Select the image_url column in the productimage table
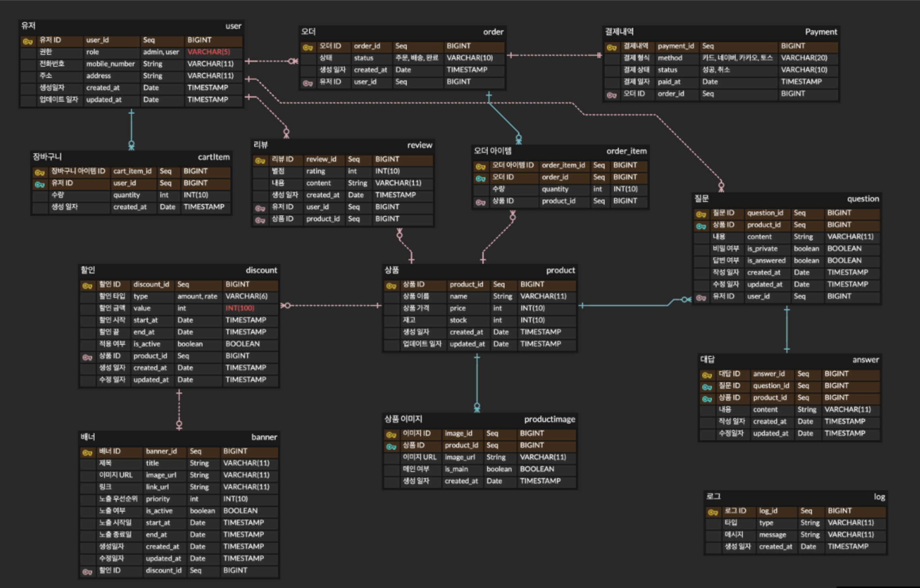Screen dimensions: 920x588 [460, 457]
